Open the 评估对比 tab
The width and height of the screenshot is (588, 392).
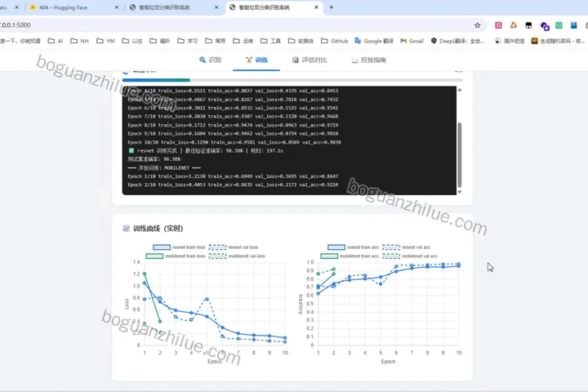[310, 60]
